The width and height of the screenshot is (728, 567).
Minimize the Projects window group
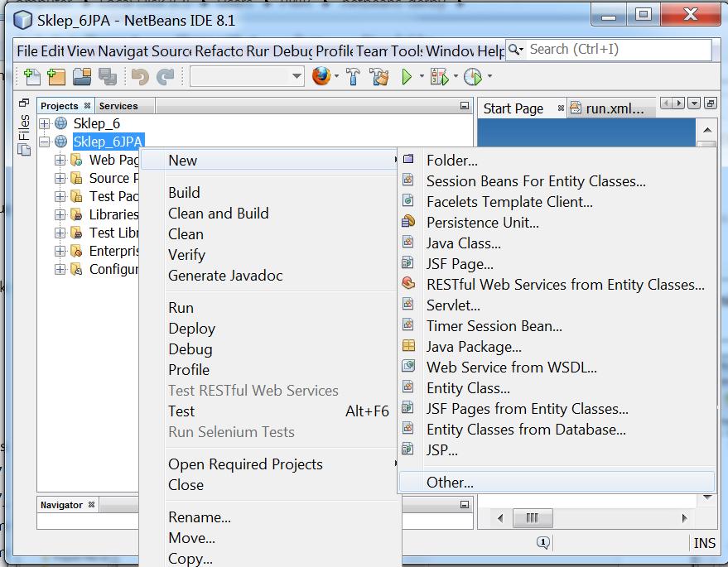point(465,106)
